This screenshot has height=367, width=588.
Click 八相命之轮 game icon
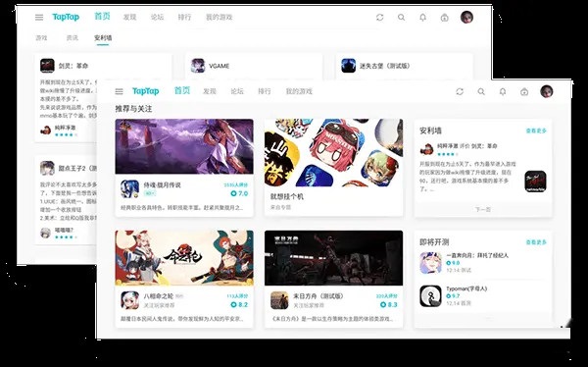(x=129, y=300)
